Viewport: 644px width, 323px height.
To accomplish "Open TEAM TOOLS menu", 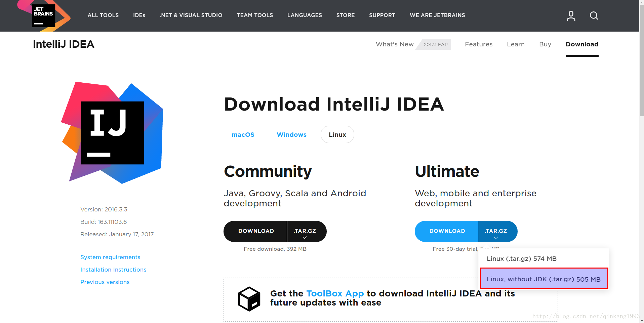I will tap(255, 15).
